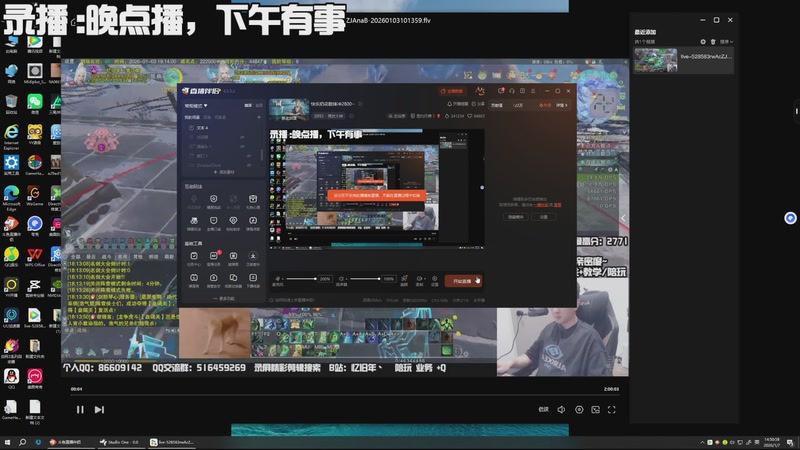
Task: Launch QQ音乐 from the desktop
Action: point(11,257)
